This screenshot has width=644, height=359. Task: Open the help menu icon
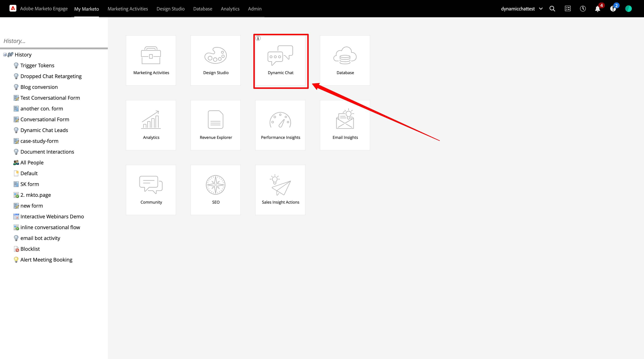[x=613, y=9]
